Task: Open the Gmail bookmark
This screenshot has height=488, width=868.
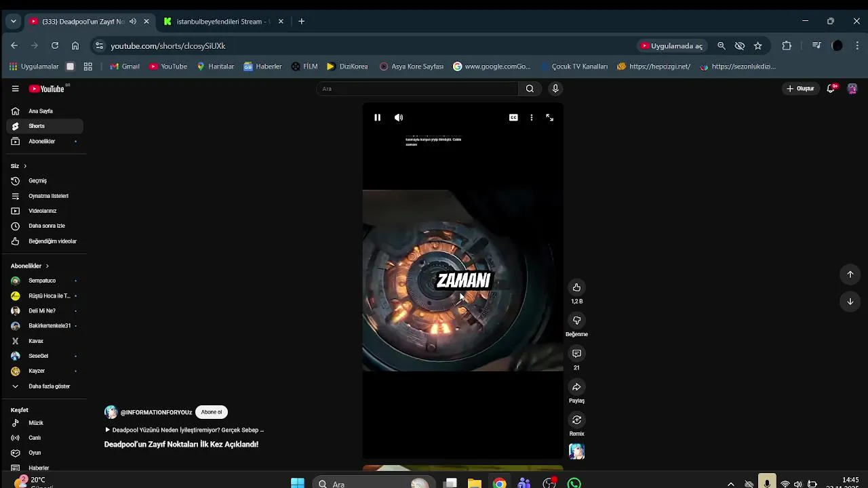Action: 125,66
